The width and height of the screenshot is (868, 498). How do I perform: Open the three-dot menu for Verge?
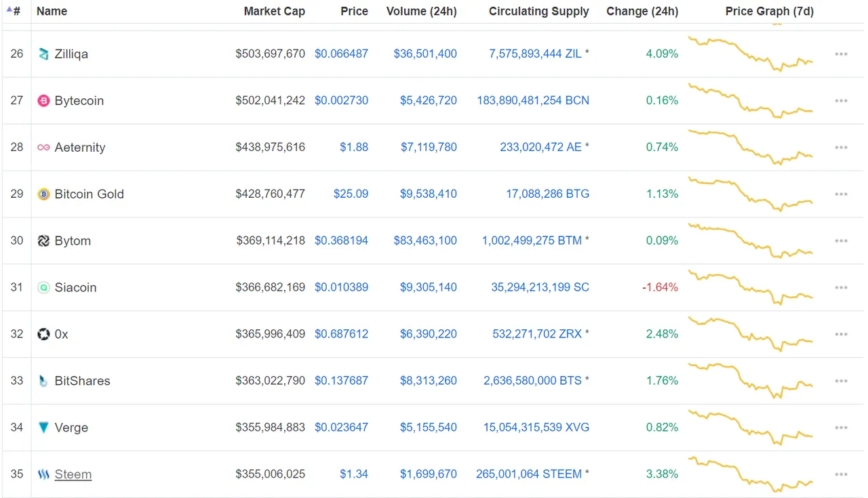tap(842, 428)
